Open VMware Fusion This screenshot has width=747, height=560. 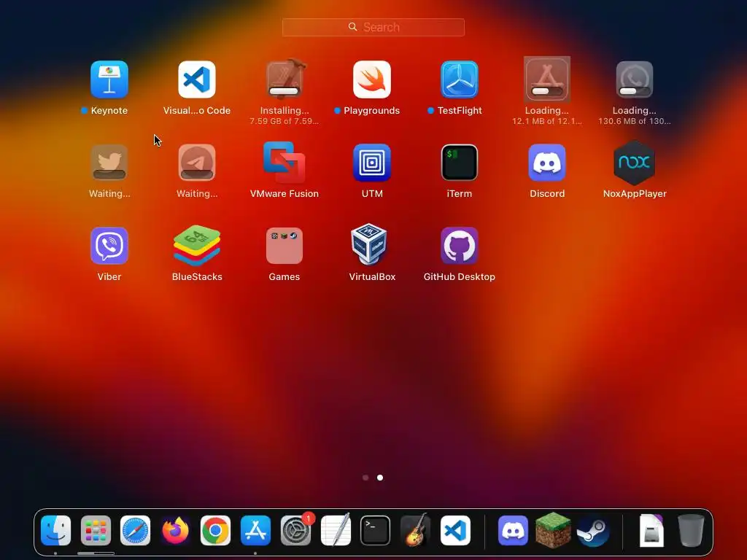285,163
